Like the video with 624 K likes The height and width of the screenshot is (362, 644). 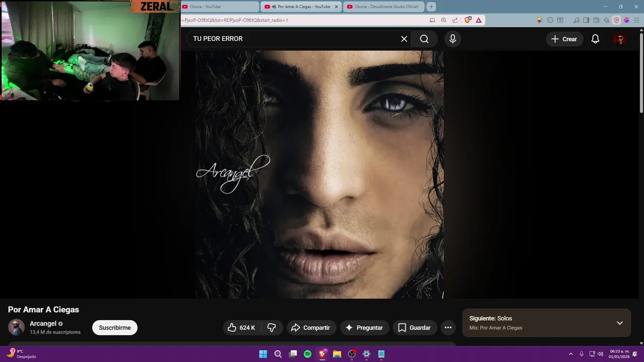242,328
